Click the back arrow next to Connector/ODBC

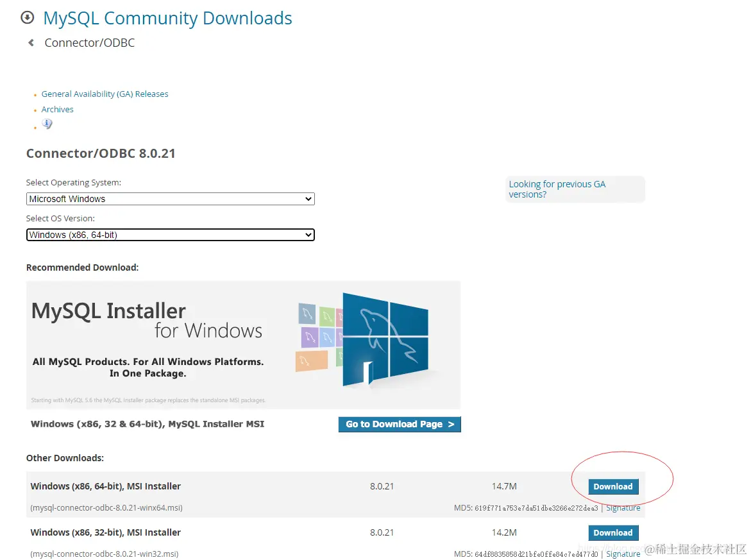click(x=31, y=42)
